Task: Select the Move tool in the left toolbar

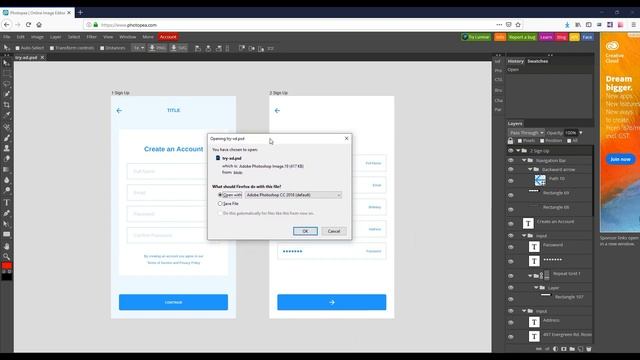Action: tap(6, 63)
